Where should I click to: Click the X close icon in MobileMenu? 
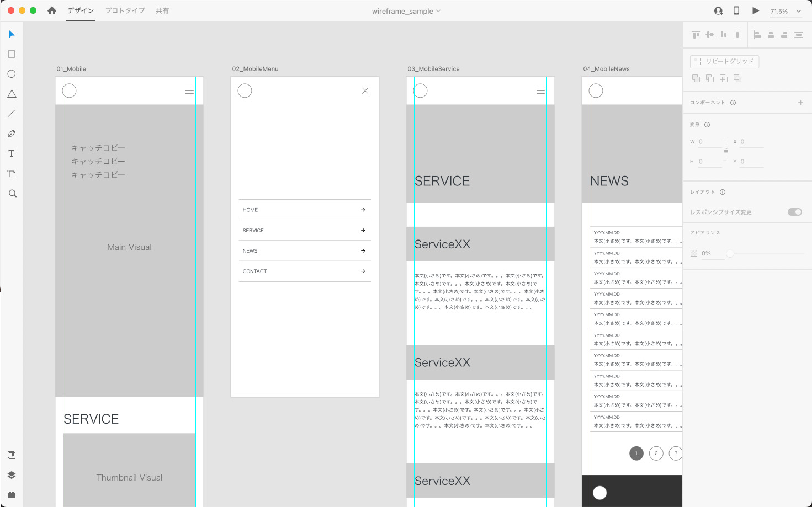pos(365,90)
